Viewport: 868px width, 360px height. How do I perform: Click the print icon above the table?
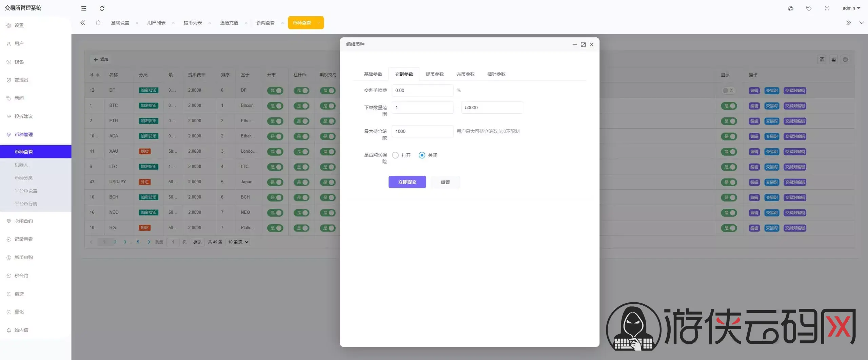point(845,59)
